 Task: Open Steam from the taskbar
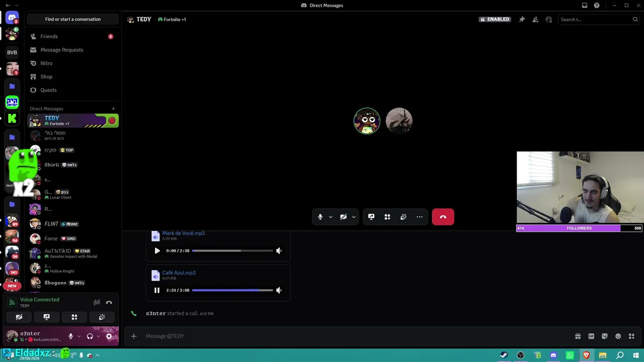[x=504, y=355]
